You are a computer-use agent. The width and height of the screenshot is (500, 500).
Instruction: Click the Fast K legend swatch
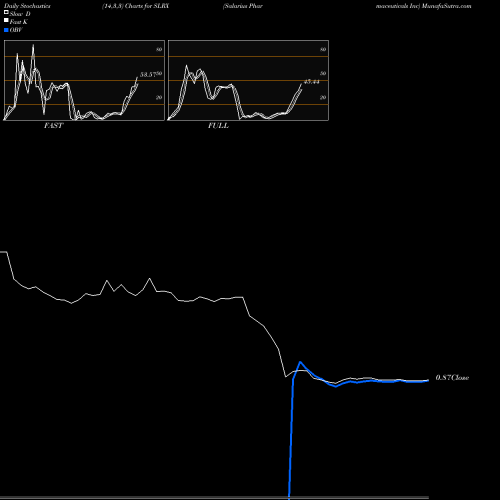[x=6, y=20]
